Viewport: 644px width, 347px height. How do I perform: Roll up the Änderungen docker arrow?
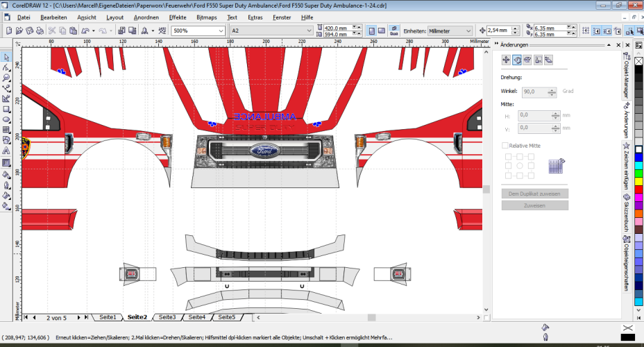point(609,44)
